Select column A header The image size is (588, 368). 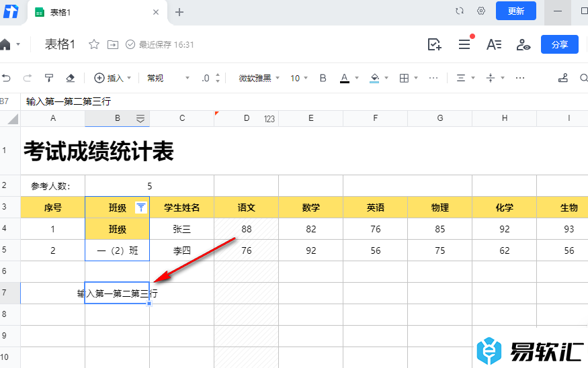pos(53,118)
